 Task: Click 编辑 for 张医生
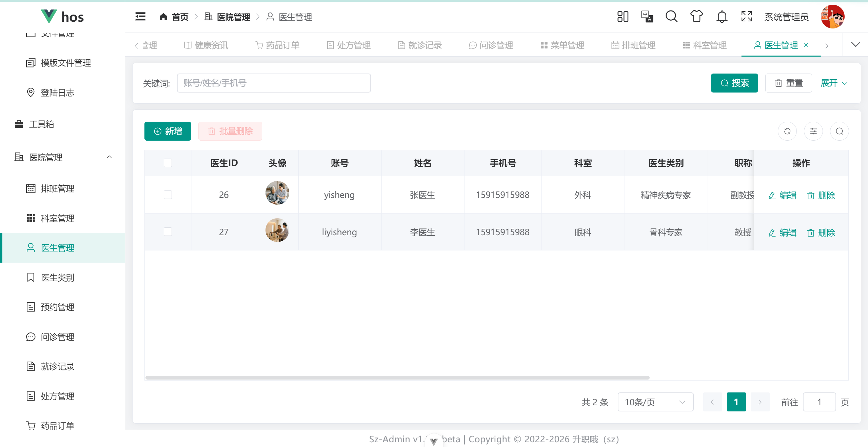tap(783, 195)
